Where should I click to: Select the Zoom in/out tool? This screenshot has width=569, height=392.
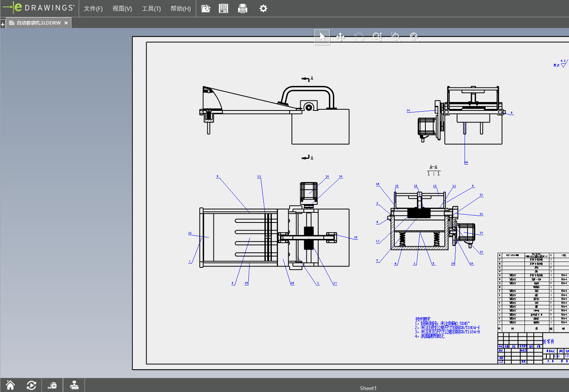point(377,37)
